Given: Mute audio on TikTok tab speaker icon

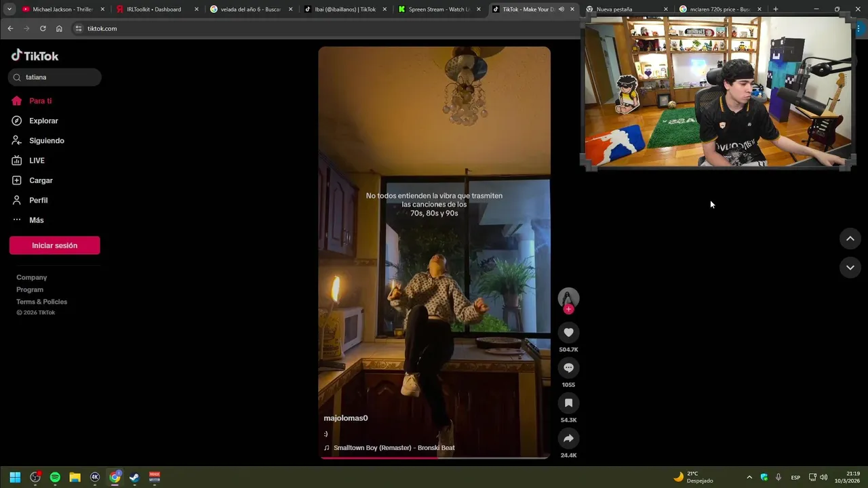Looking at the screenshot, I should pyautogui.click(x=561, y=9).
